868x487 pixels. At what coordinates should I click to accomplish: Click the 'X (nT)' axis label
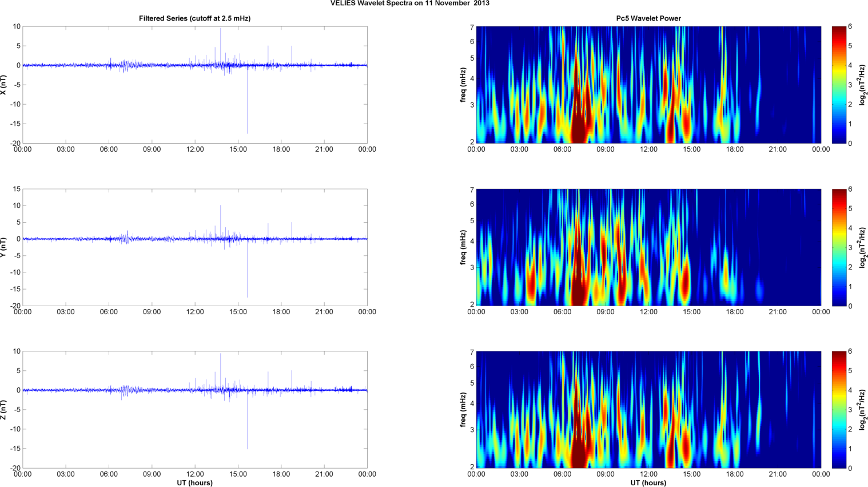pyautogui.click(x=4, y=85)
